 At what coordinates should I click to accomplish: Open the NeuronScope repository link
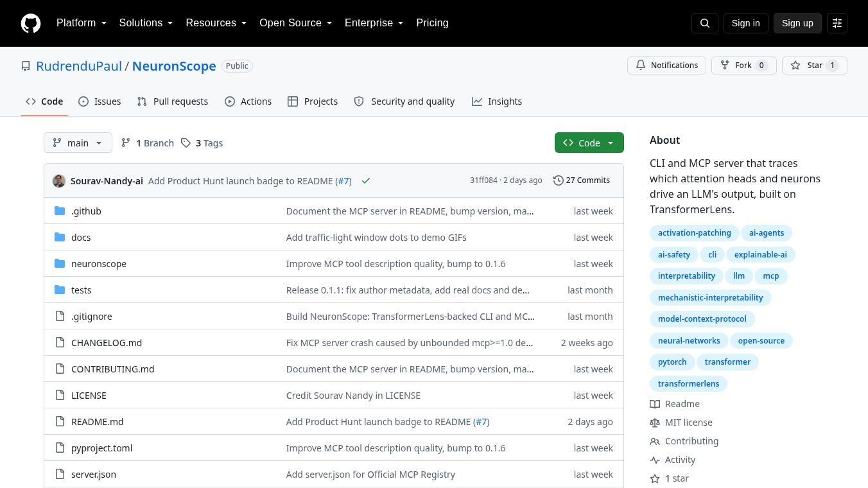click(x=174, y=66)
